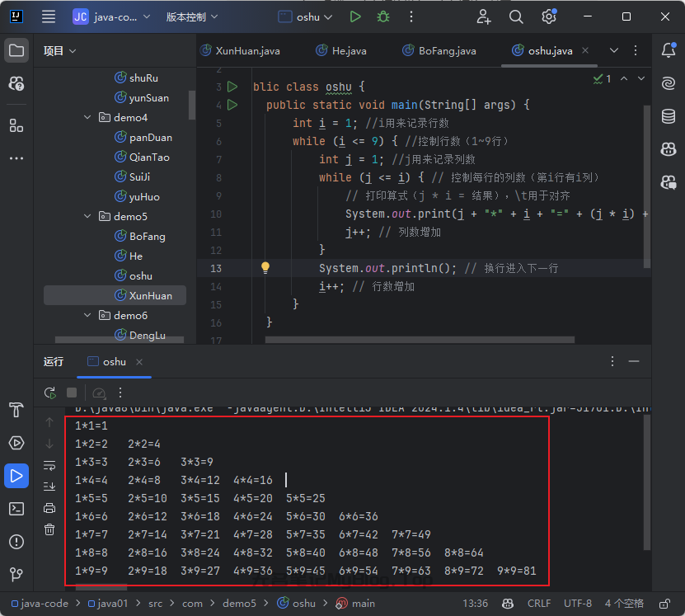Open the 项目 view dropdown

tap(60, 51)
